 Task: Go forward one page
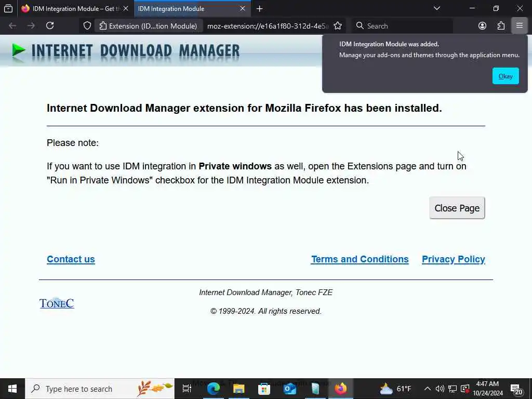31,26
